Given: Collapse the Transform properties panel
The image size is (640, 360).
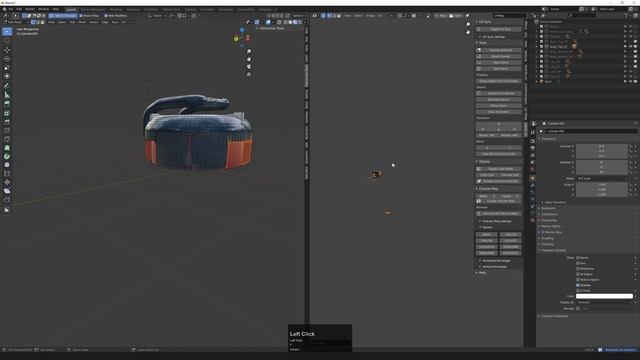Looking at the screenshot, I should click(x=548, y=139).
